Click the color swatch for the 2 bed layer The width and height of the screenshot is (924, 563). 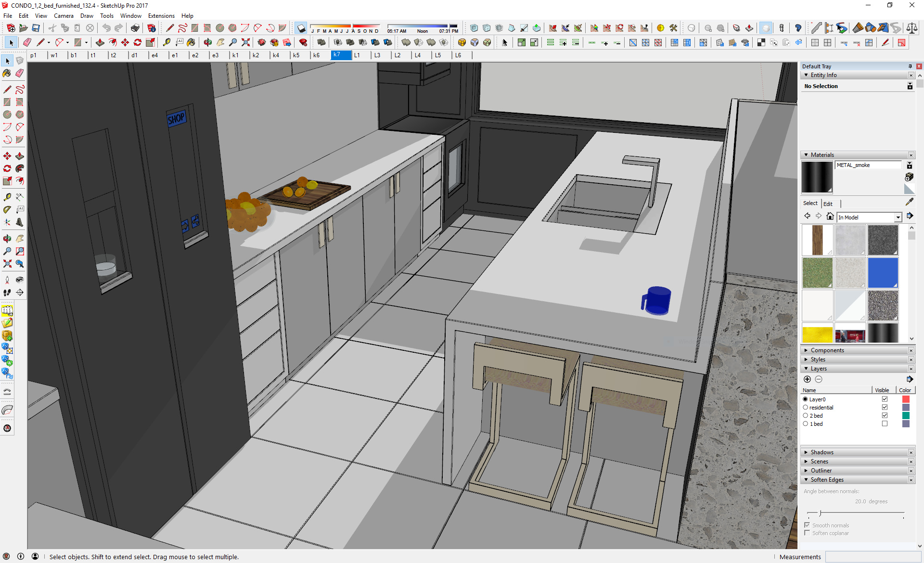[x=907, y=415]
